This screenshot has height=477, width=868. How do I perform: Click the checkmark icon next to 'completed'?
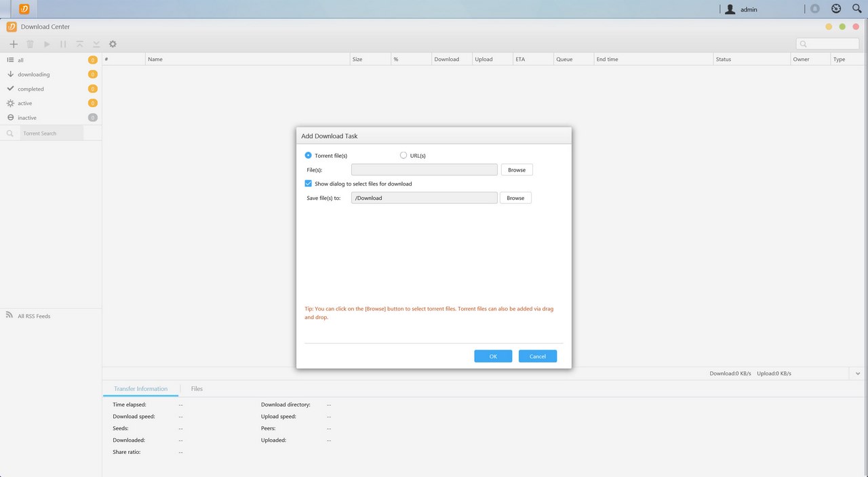(10, 89)
